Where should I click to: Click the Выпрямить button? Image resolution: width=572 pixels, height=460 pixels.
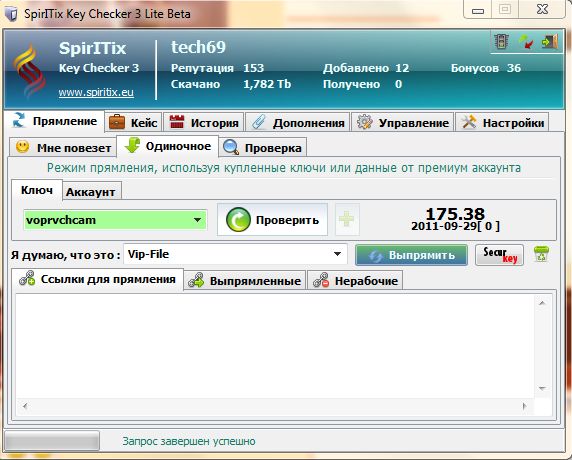tap(411, 255)
